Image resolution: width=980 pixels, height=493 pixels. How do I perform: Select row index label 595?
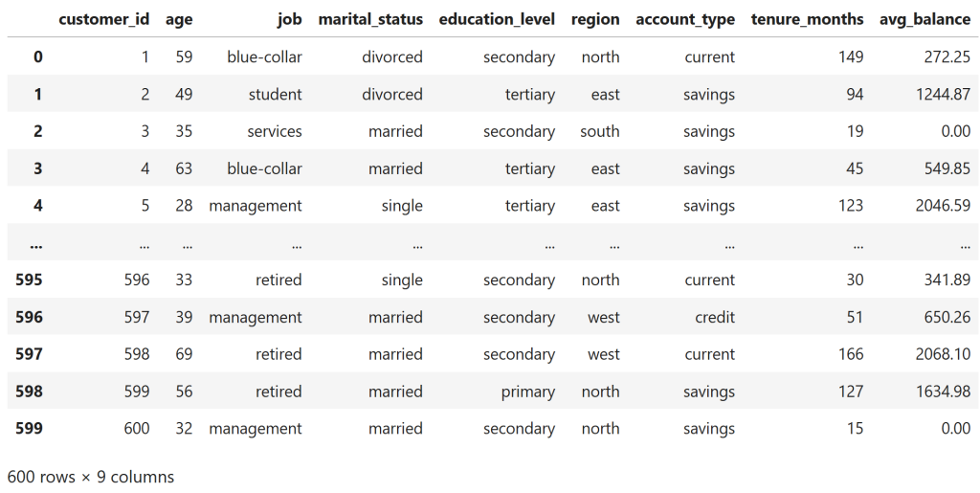pos(30,280)
